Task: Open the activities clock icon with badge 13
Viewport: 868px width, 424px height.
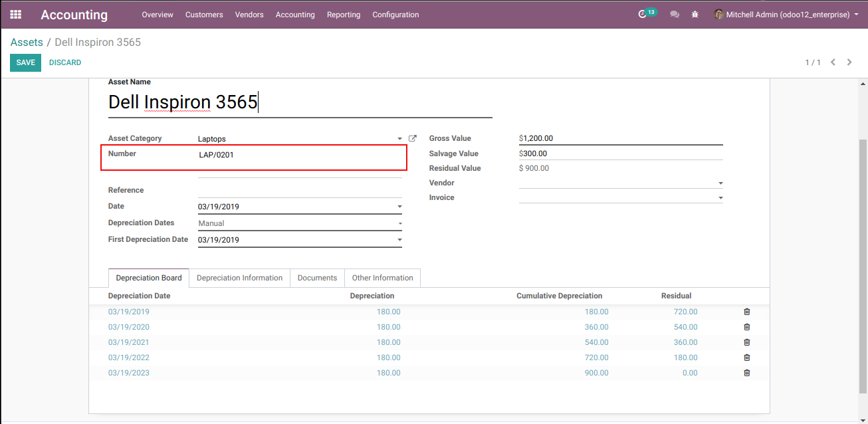Action: click(643, 14)
